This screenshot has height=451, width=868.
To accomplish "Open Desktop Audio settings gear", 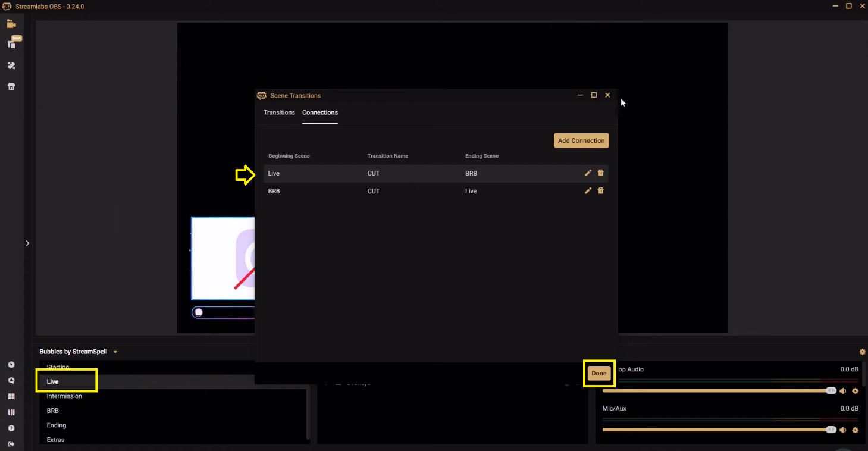I will (x=856, y=390).
